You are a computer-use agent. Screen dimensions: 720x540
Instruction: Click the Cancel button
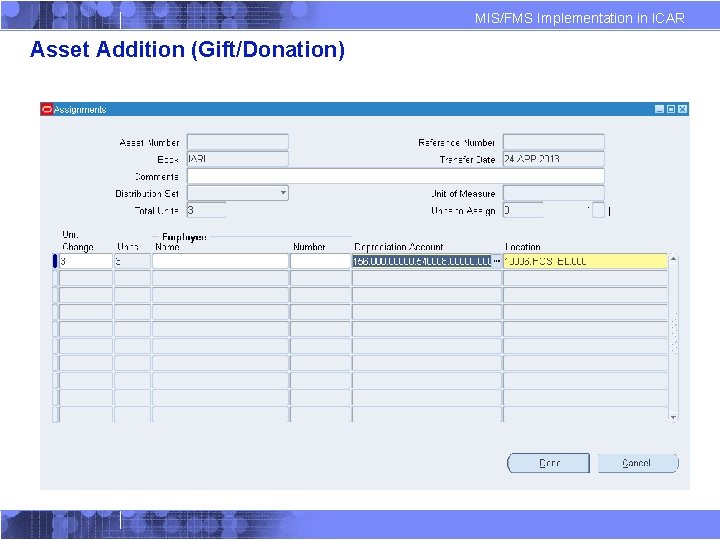click(638, 463)
